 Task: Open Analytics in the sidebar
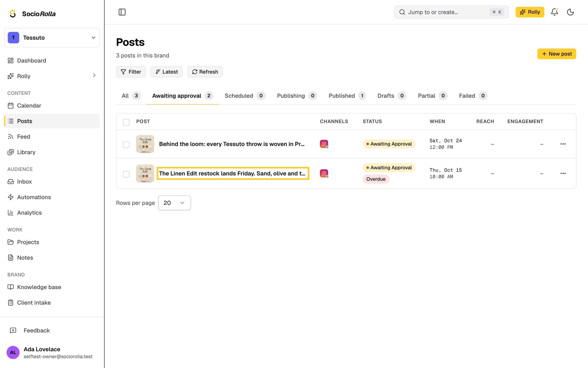[52, 213]
